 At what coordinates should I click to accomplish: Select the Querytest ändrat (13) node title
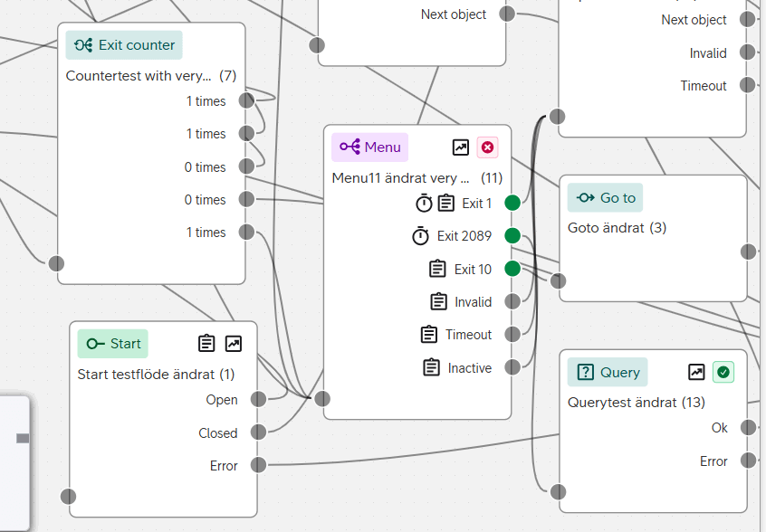[x=636, y=403]
